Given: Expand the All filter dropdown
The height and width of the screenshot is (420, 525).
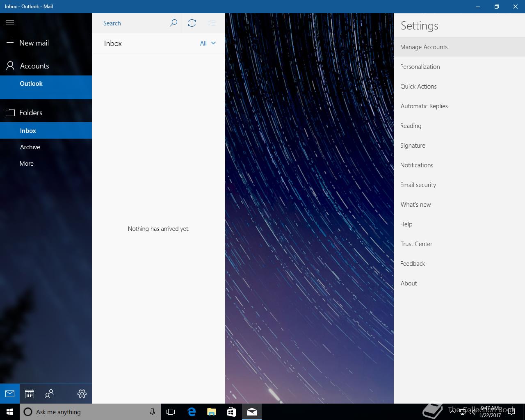Looking at the screenshot, I should (208, 43).
